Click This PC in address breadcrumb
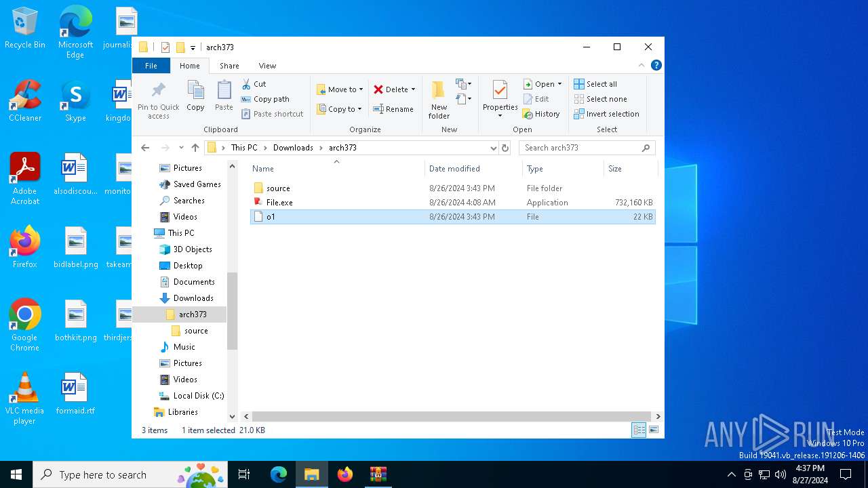 [244, 148]
